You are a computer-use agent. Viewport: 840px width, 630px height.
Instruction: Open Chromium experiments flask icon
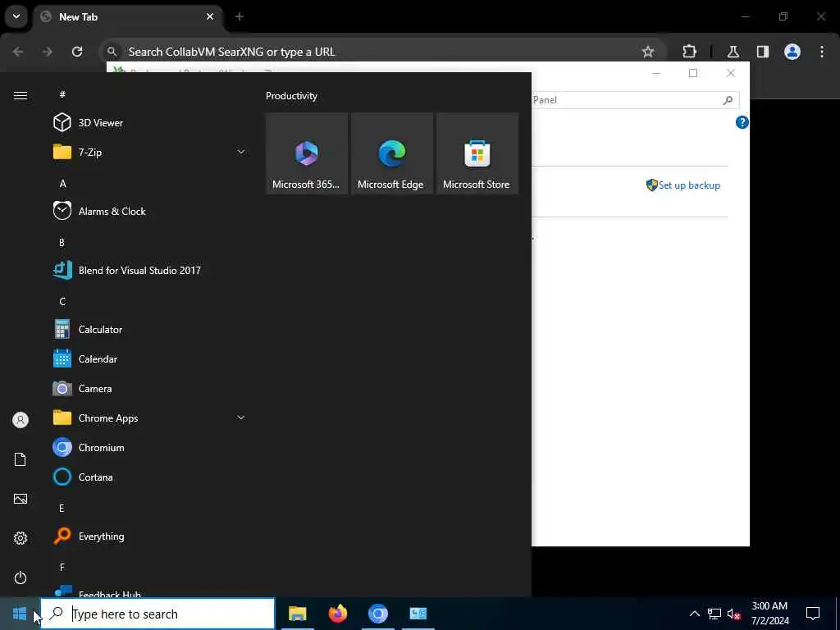click(x=733, y=52)
